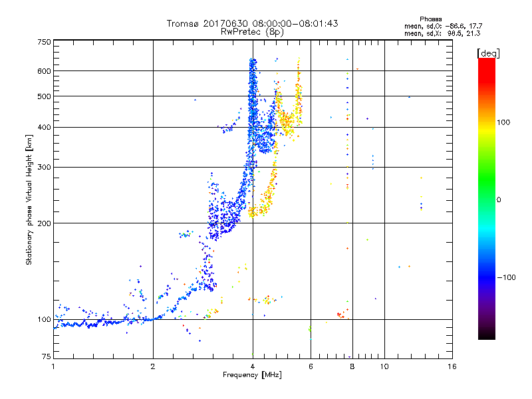Screen dimensions: 532x399
Task: Click the 'mean, sd,O: -86.6, 17.7' line
Action: pos(443,27)
